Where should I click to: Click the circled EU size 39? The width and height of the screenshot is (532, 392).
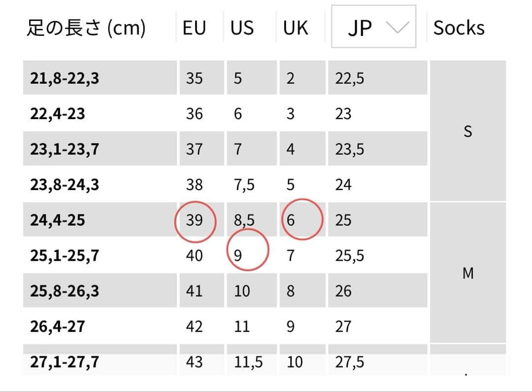195,220
